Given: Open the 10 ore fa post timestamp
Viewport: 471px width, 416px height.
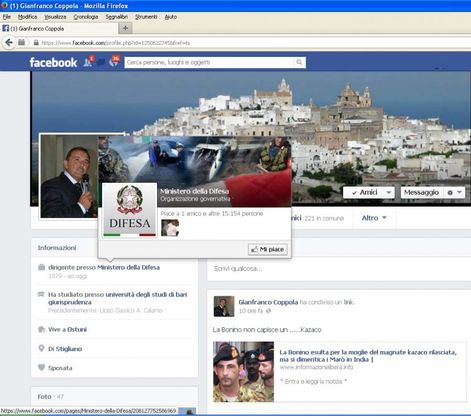Looking at the screenshot, I should pos(251,311).
